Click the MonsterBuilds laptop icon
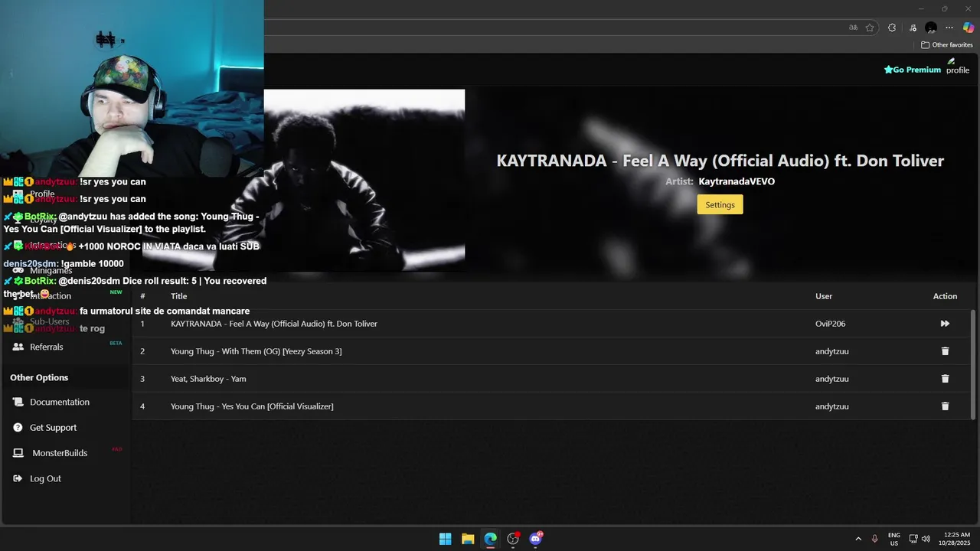 click(x=18, y=453)
